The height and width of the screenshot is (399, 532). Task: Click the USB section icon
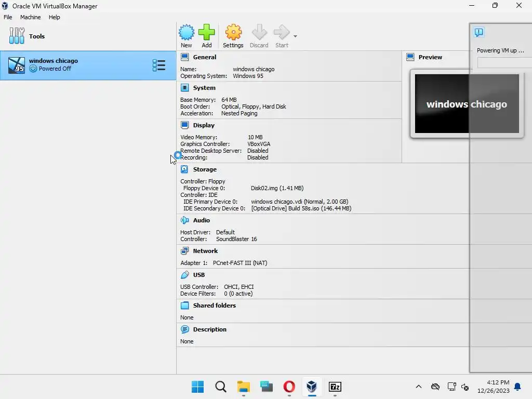[184, 275]
